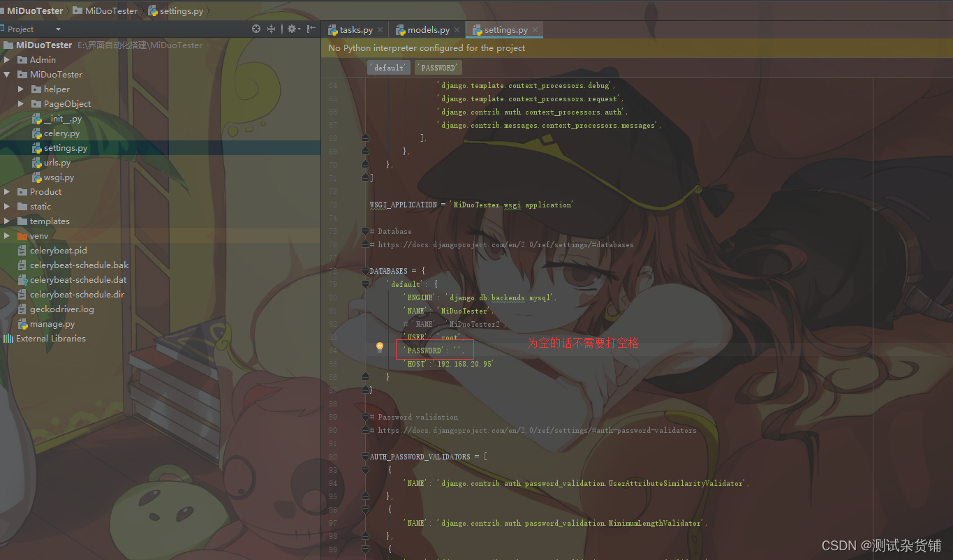Click second MiDuoTester folder in navigation bar

pyautogui.click(x=105, y=10)
